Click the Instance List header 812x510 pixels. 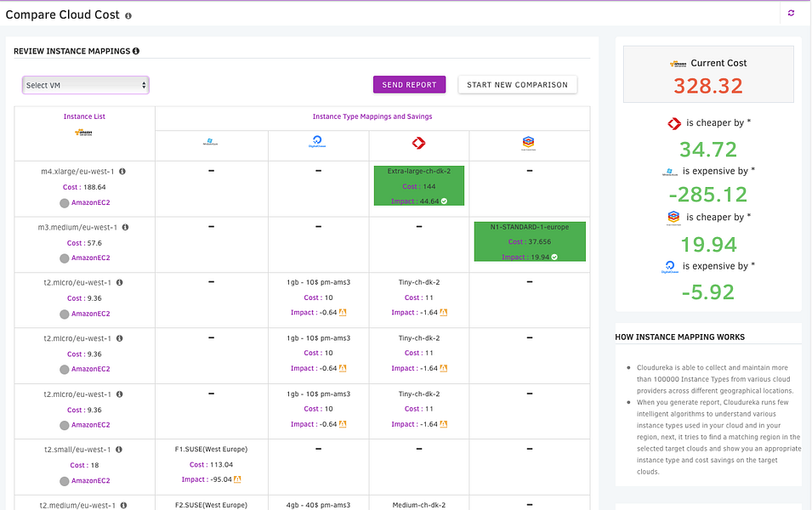click(x=84, y=116)
